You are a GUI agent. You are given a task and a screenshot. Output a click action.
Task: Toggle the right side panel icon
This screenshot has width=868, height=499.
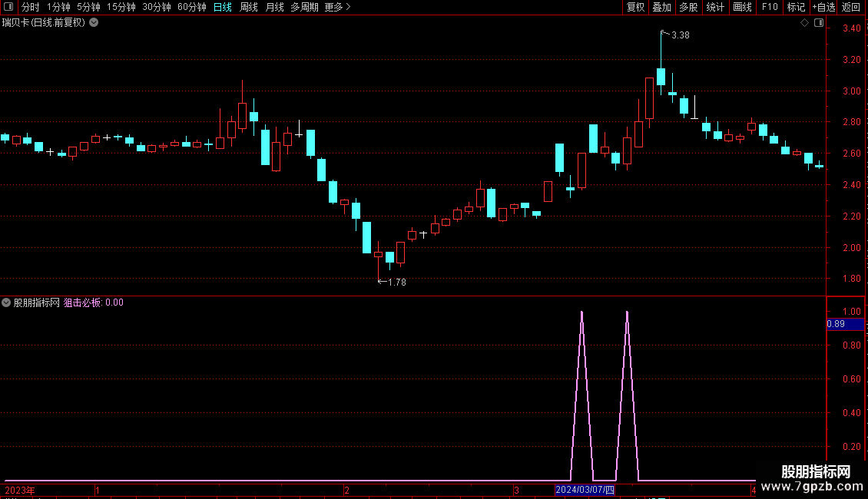[x=819, y=23]
